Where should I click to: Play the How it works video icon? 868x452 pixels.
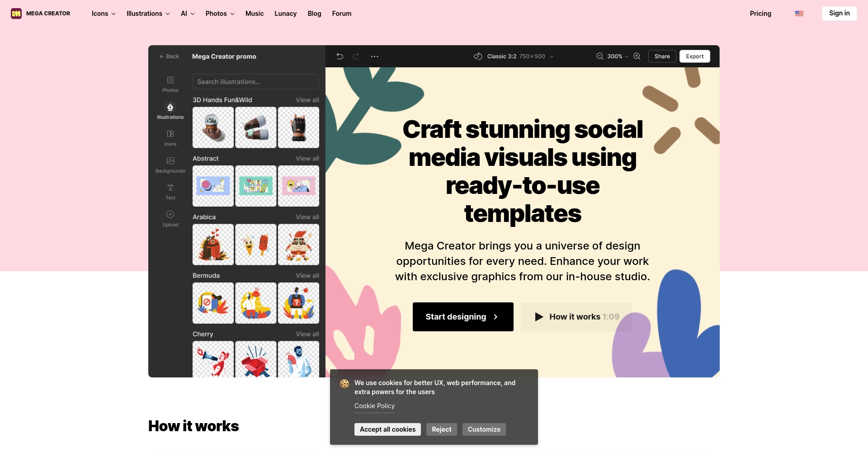(x=539, y=317)
